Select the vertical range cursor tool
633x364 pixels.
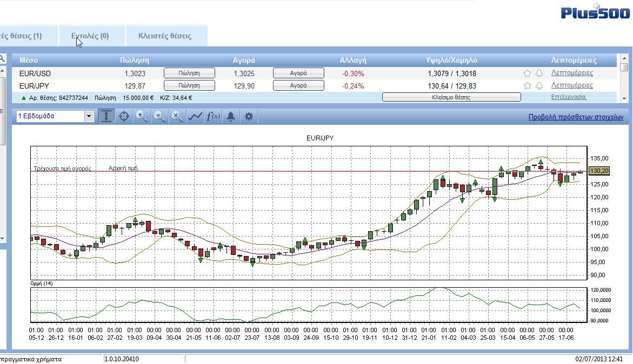106,117
